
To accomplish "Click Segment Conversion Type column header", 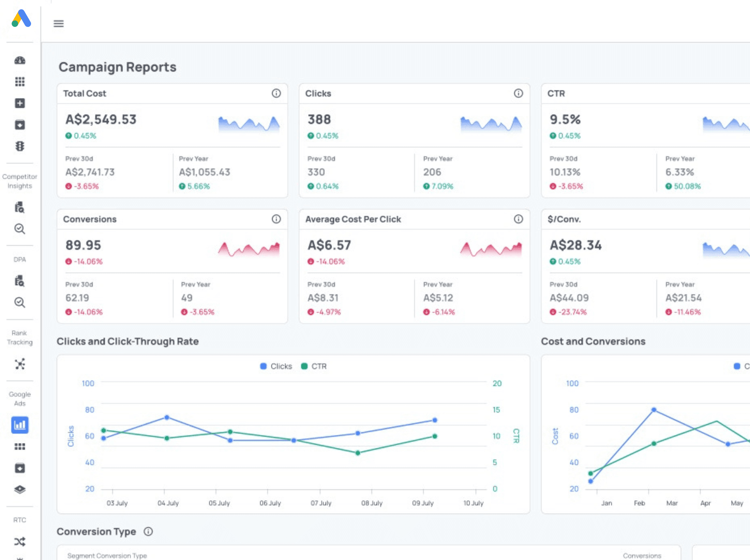I will (107, 556).
